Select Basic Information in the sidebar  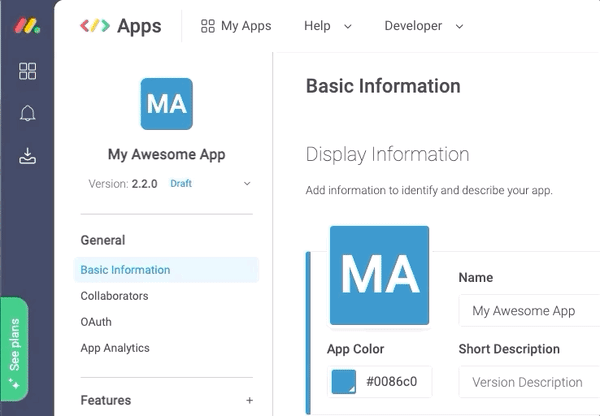click(x=166, y=270)
